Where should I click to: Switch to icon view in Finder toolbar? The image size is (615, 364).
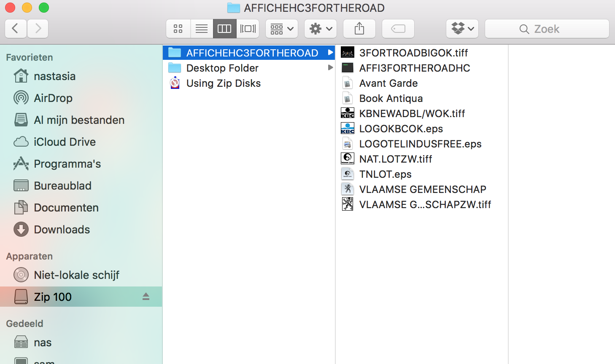(178, 29)
